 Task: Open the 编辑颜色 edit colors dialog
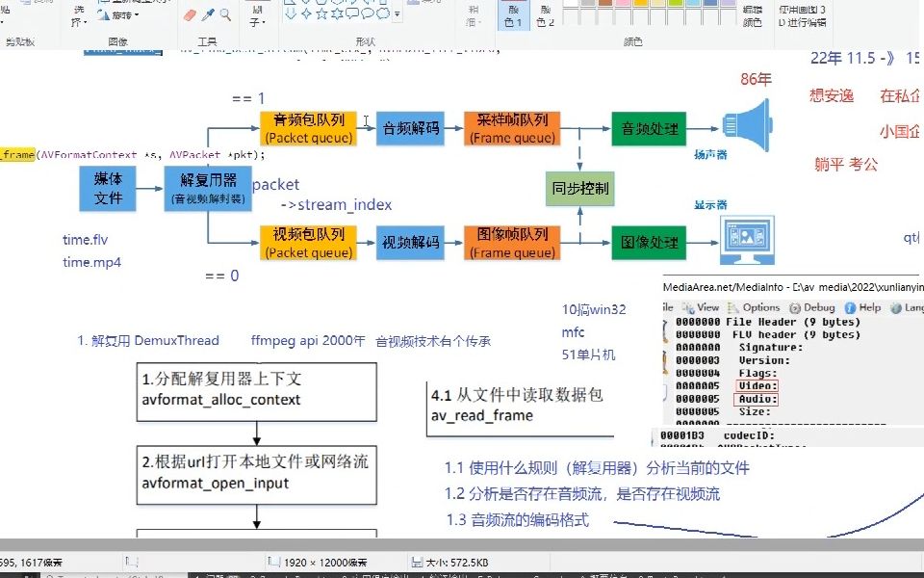click(752, 16)
